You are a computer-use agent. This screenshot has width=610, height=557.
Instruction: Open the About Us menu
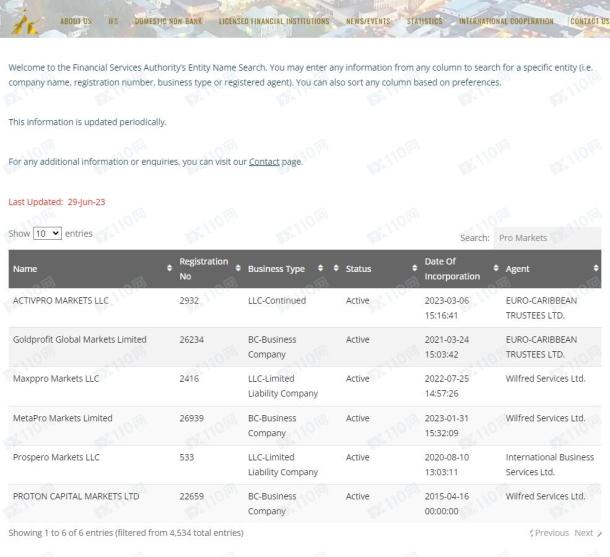click(x=76, y=21)
